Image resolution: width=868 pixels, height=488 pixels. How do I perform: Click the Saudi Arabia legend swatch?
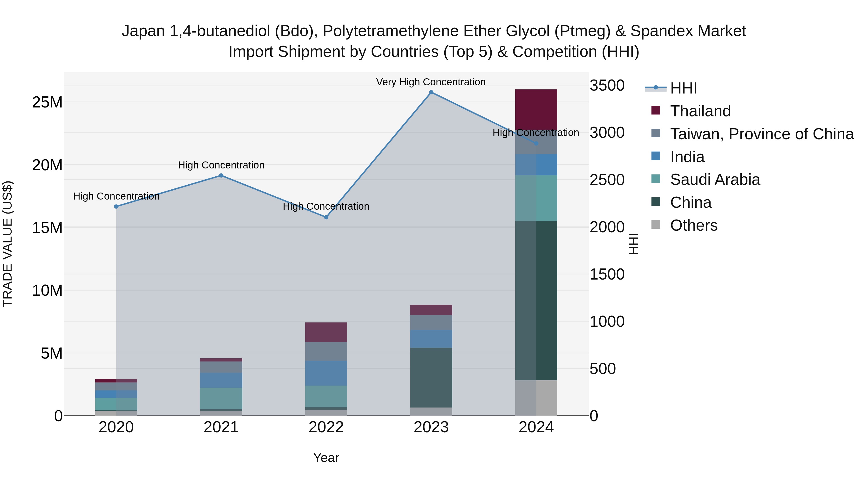pos(656,179)
